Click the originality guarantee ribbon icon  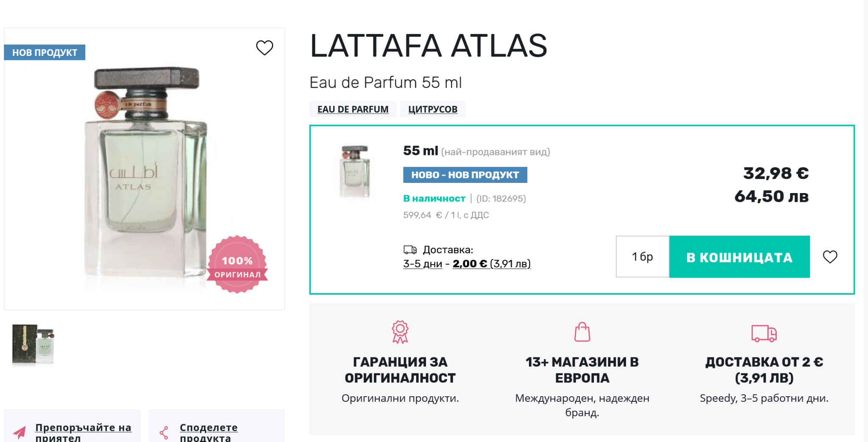tap(400, 332)
